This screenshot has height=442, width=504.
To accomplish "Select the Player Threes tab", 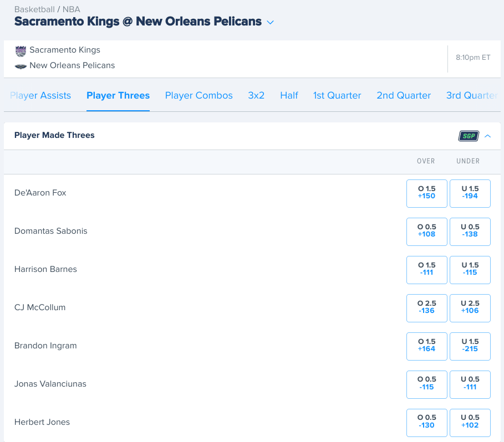I will click(118, 95).
